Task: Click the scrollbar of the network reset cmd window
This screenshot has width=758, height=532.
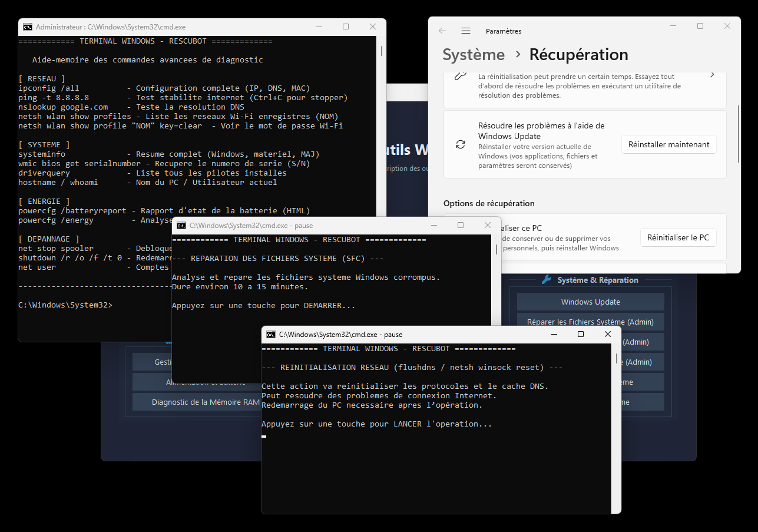Action: [617, 359]
